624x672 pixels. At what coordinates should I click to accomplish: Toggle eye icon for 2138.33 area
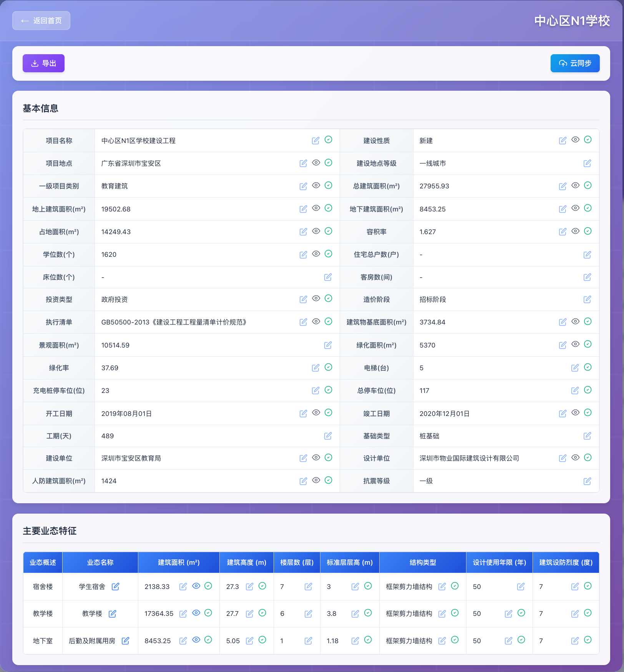(x=196, y=586)
